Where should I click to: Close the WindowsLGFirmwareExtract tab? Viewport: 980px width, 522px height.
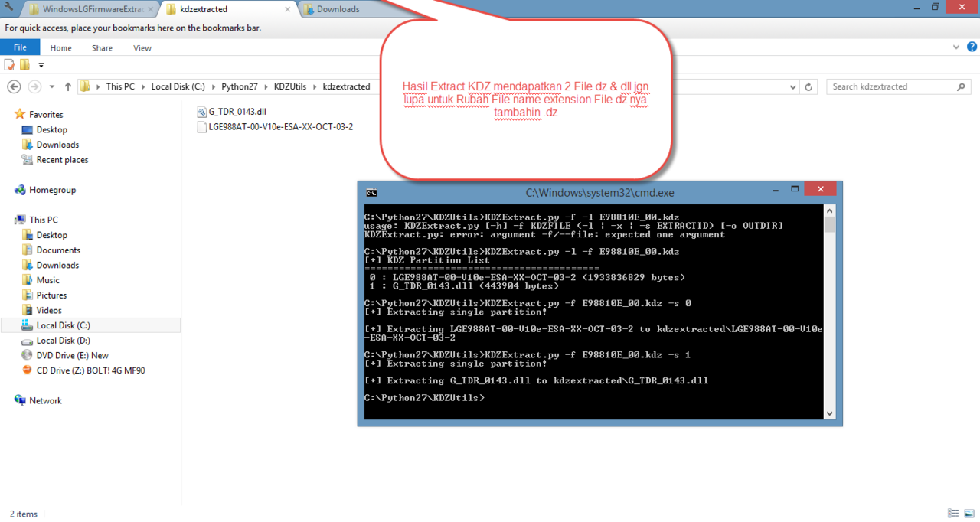click(x=152, y=9)
